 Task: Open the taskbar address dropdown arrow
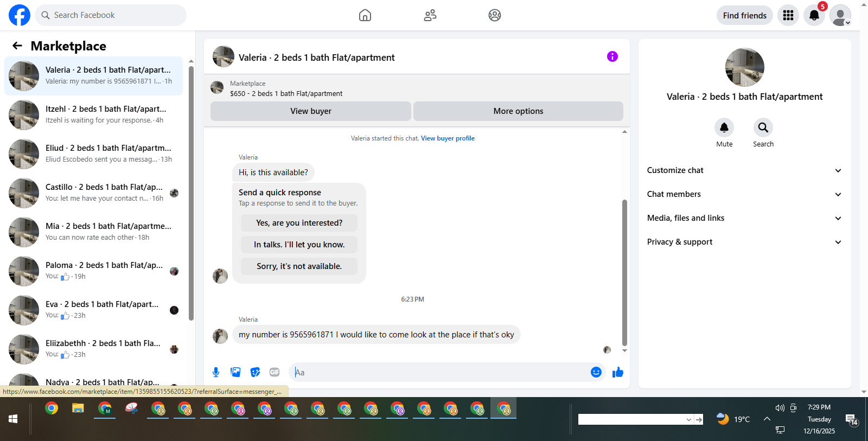click(x=689, y=419)
